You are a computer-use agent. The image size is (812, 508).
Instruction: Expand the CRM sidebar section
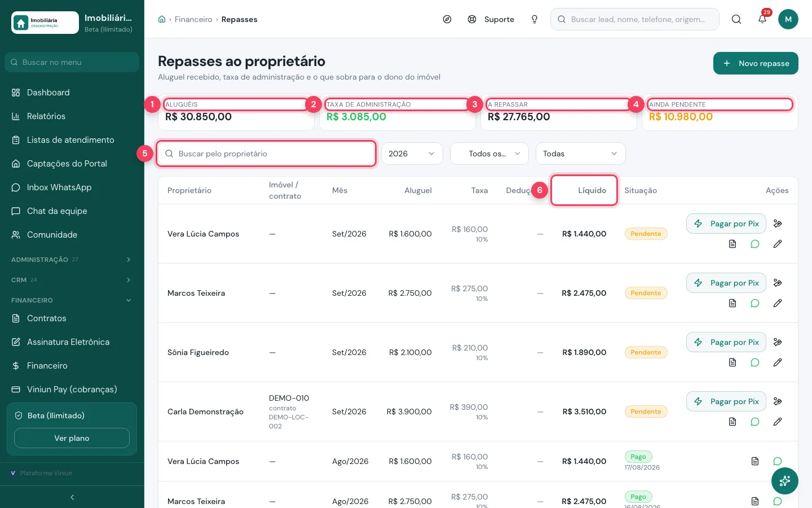72,280
